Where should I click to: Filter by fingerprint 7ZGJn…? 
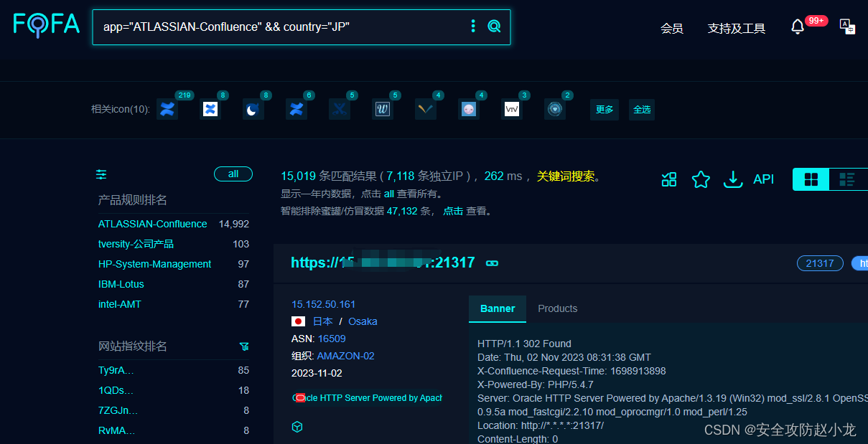[x=118, y=410]
